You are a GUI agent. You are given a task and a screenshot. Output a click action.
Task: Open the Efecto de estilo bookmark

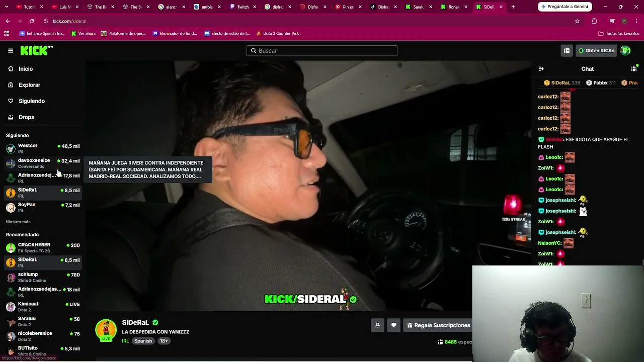tap(226, 34)
